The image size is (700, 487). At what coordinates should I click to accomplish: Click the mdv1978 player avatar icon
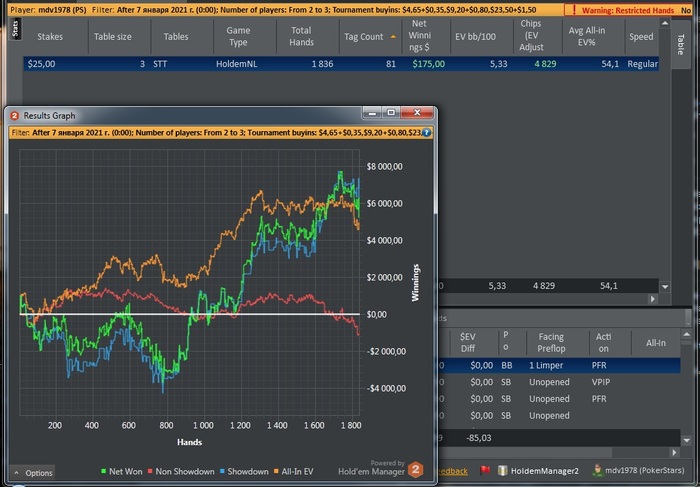click(597, 470)
